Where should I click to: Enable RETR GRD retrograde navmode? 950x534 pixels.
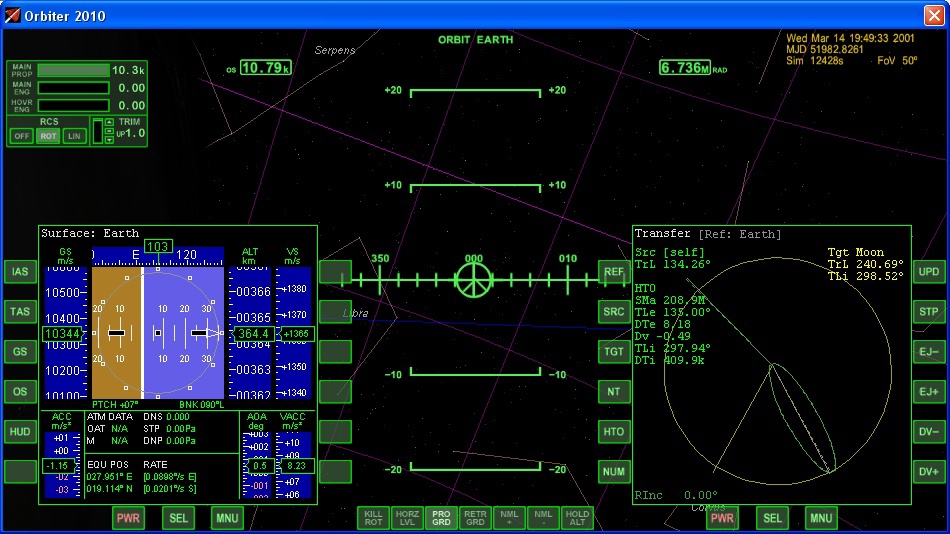pyautogui.click(x=475, y=518)
